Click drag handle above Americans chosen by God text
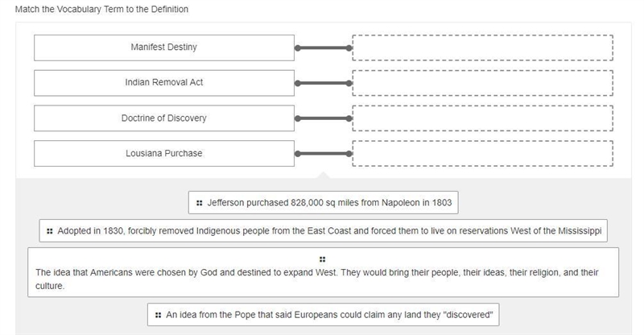644x335 pixels. 323,259
